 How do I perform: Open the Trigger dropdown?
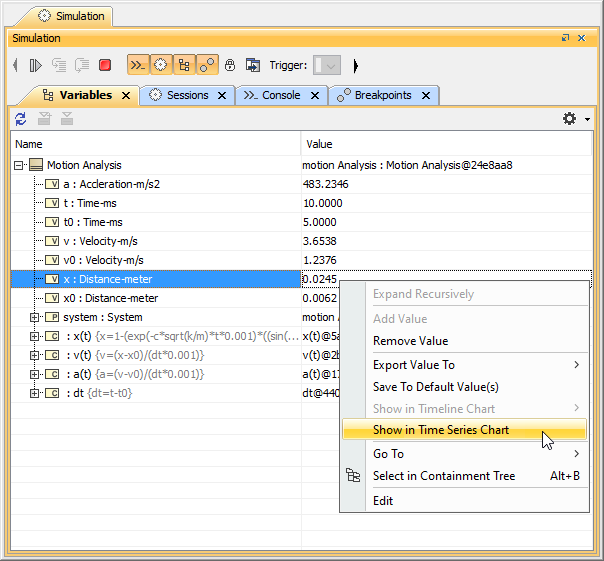tap(327, 65)
